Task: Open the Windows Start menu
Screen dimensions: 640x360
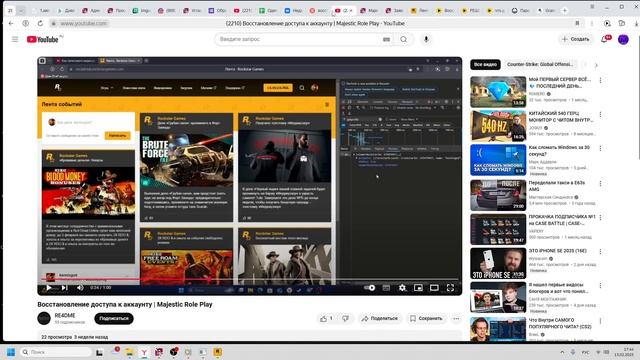Action: 11,352
